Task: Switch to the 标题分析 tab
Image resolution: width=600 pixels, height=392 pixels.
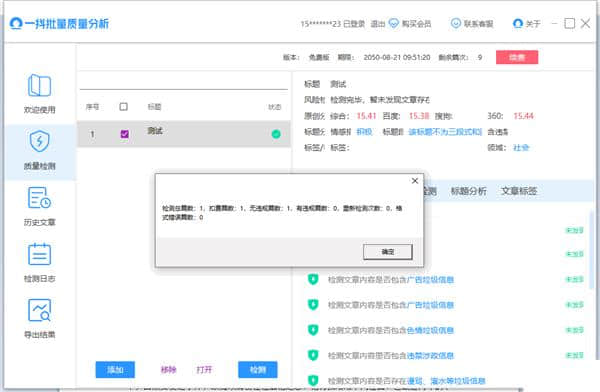Action: [469, 191]
